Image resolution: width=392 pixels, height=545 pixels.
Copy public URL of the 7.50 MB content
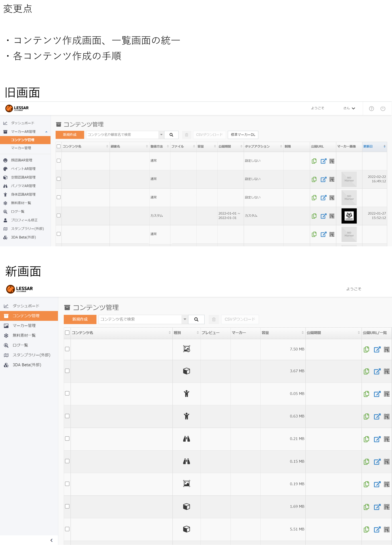(x=366, y=349)
